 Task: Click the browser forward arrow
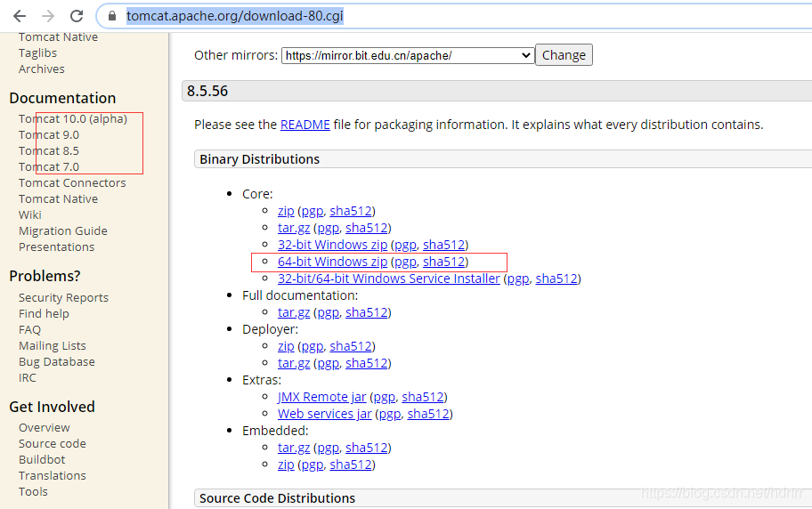point(48,16)
